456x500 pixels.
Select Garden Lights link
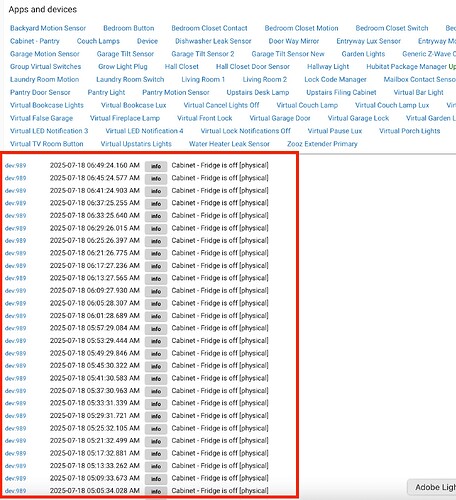(x=363, y=54)
